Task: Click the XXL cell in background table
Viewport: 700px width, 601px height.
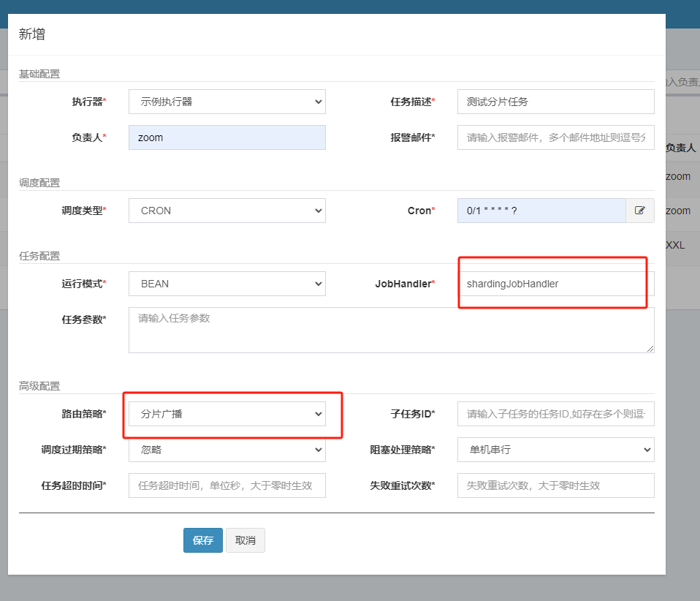Action: 675,245
